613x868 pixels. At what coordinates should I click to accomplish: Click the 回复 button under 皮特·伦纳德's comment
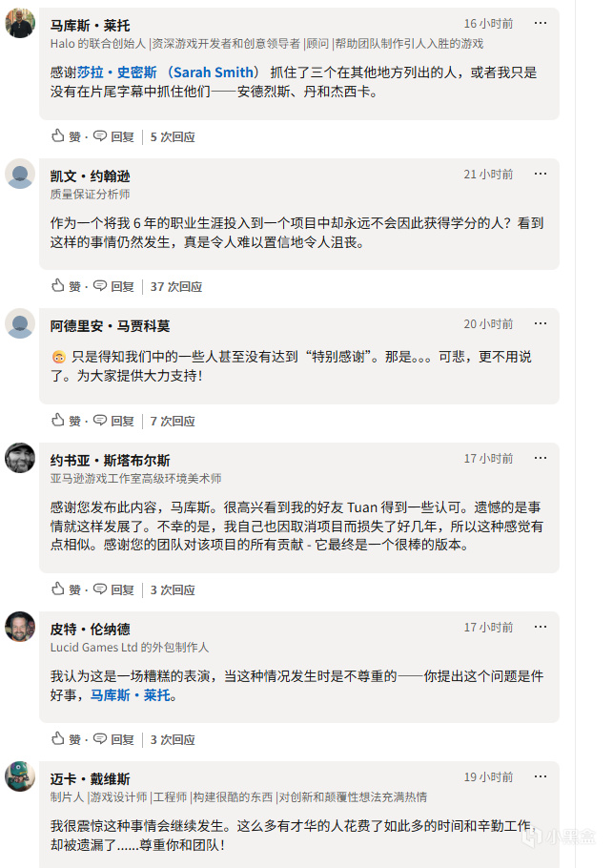pyautogui.click(x=122, y=739)
